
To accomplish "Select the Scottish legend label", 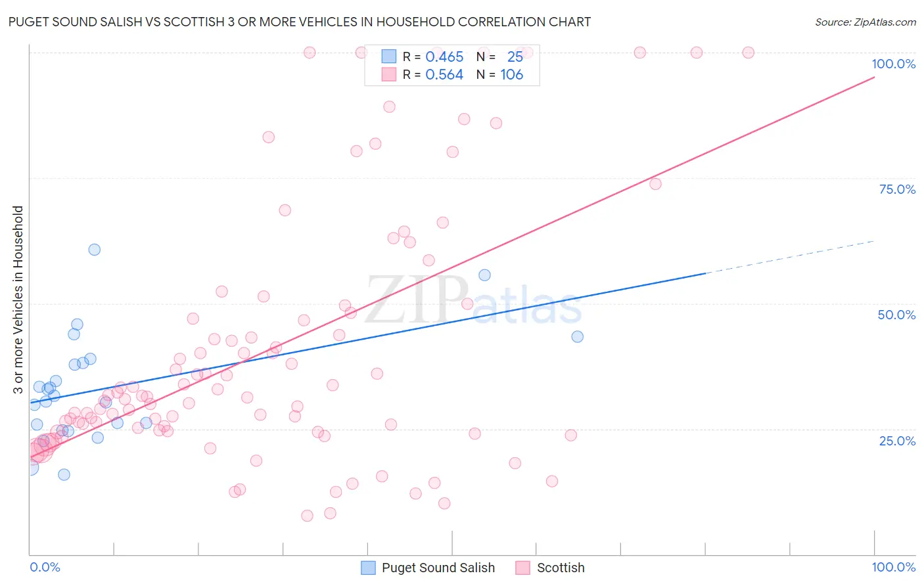I will point(561,568).
